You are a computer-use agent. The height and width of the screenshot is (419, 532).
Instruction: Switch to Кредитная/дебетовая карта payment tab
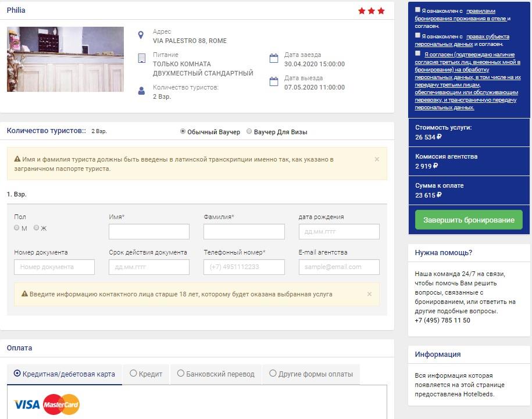point(65,374)
